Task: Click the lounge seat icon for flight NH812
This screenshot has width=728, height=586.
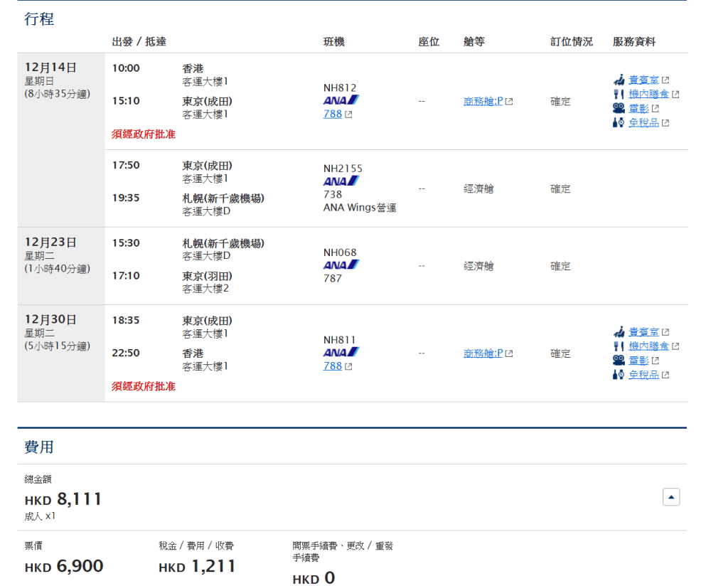Action: pyautogui.click(x=619, y=80)
